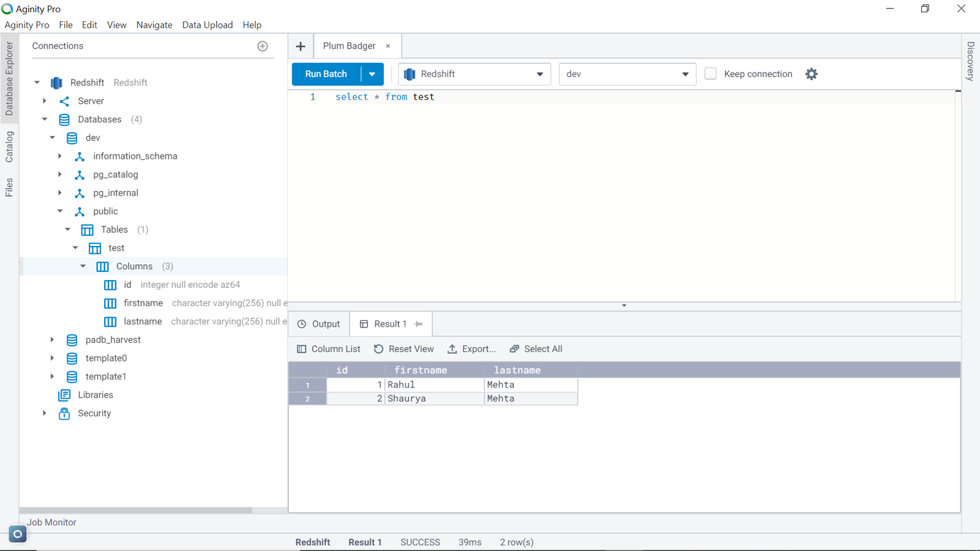Open the Database Explorer sidebar panel
This screenshot has width=980, height=551.
(x=9, y=78)
